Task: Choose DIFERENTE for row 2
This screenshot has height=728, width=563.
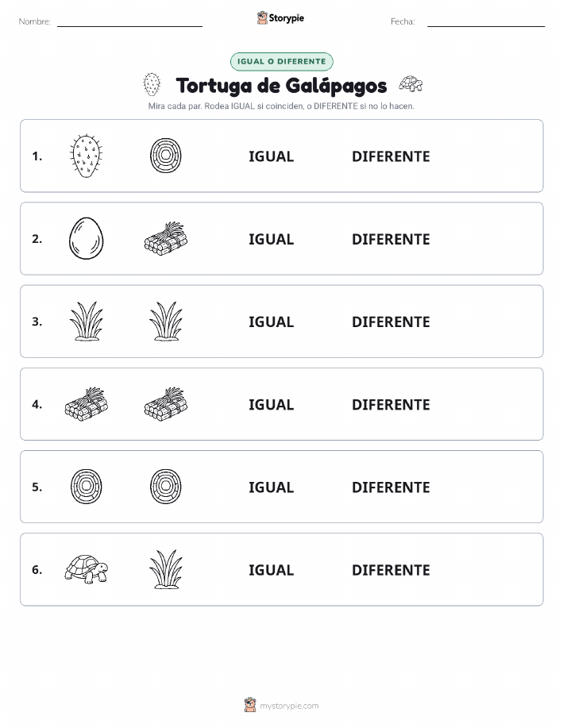Action: pyautogui.click(x=391, y=239)
